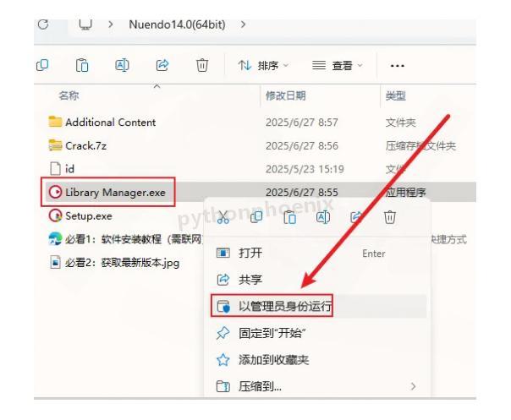Select the Additional Content folder
This screenshot has height=420, width=511.
pyautogui.click(x=111, y=123)
